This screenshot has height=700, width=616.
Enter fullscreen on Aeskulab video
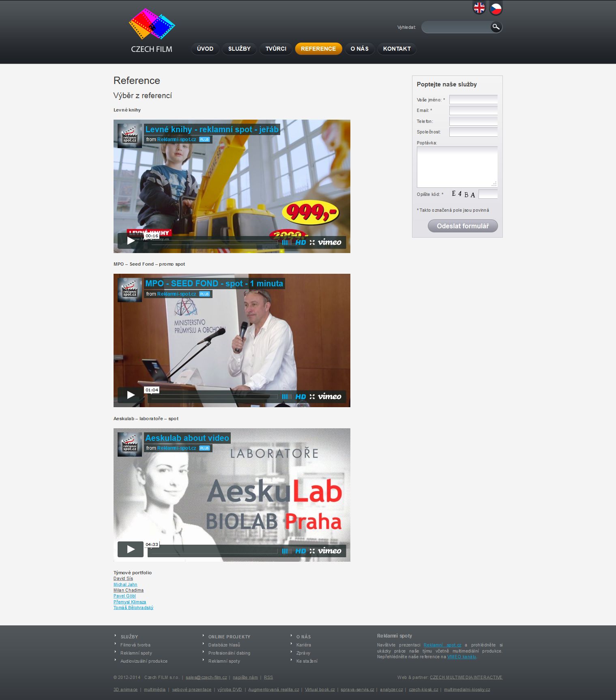(x=312, y=551)
